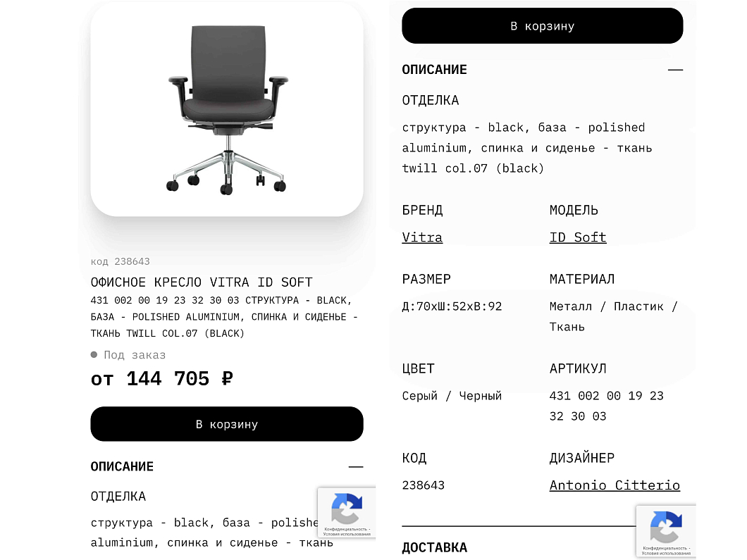Click the 'МОДЕЛЬ' label
This screenshot has width=747, height=560.
coord(574,210)
